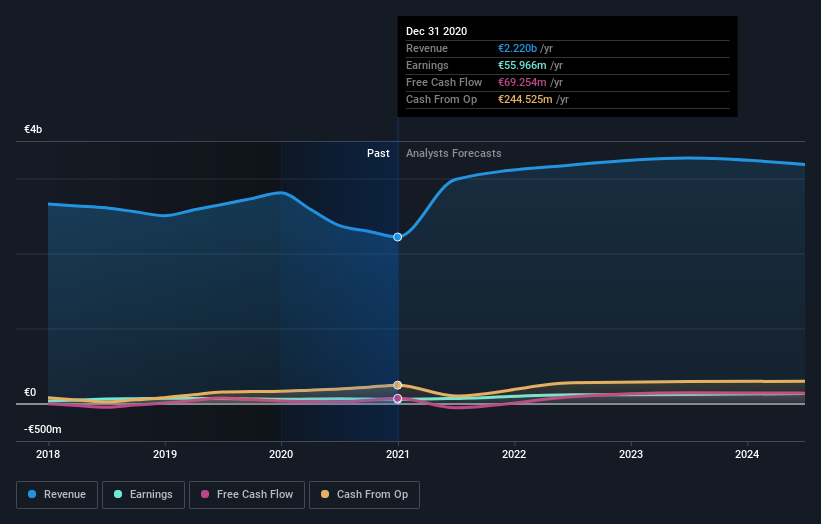Click the Free Cash Flow tooltip label

coord(444,82)
